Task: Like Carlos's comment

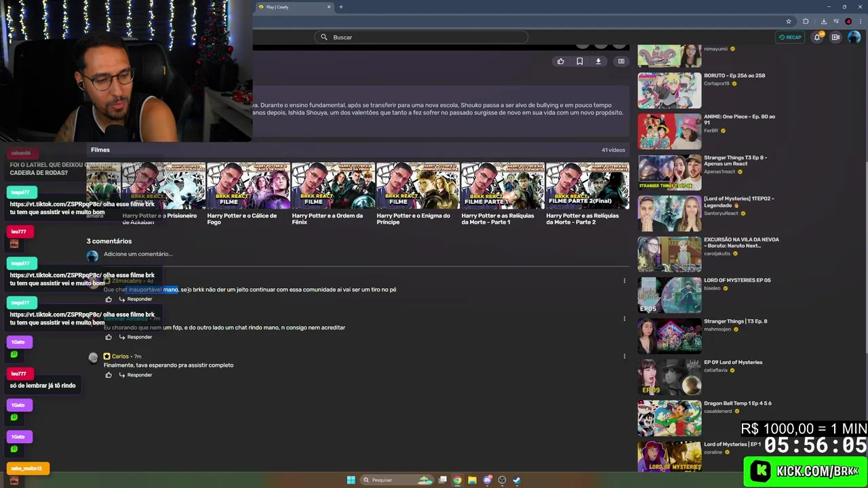Action: [108, 375]
